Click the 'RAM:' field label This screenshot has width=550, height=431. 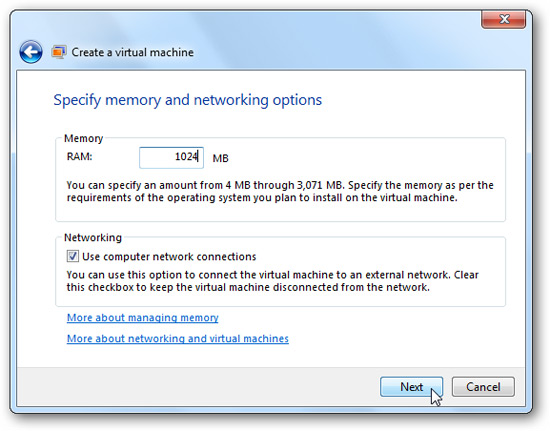coord(80,156)
